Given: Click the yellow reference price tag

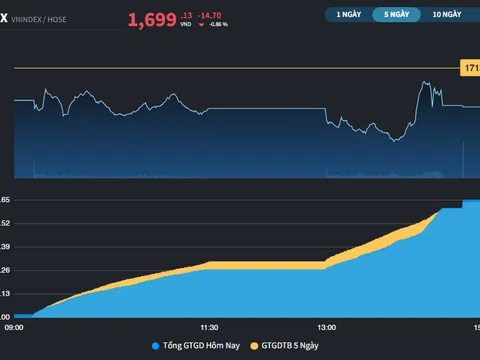Looking at the screenshot, I should 470,68.
